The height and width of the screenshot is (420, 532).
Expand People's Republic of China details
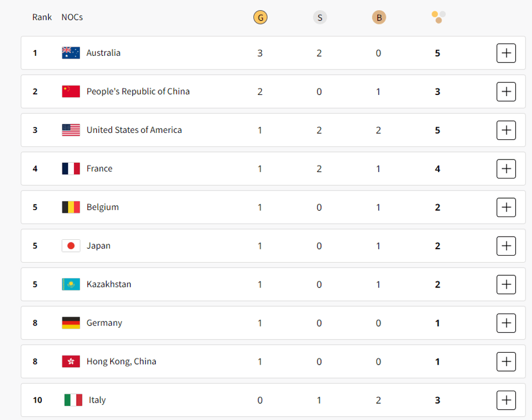506,92
